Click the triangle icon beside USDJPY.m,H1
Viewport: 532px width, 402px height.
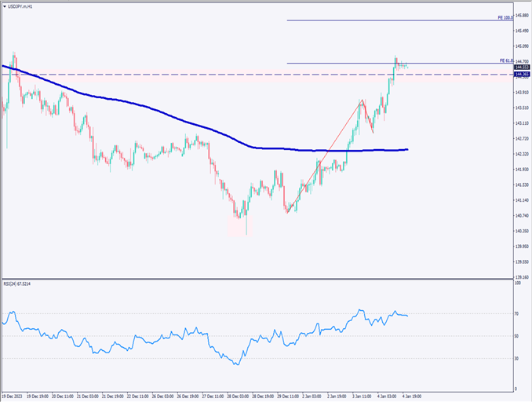[4, 5]
